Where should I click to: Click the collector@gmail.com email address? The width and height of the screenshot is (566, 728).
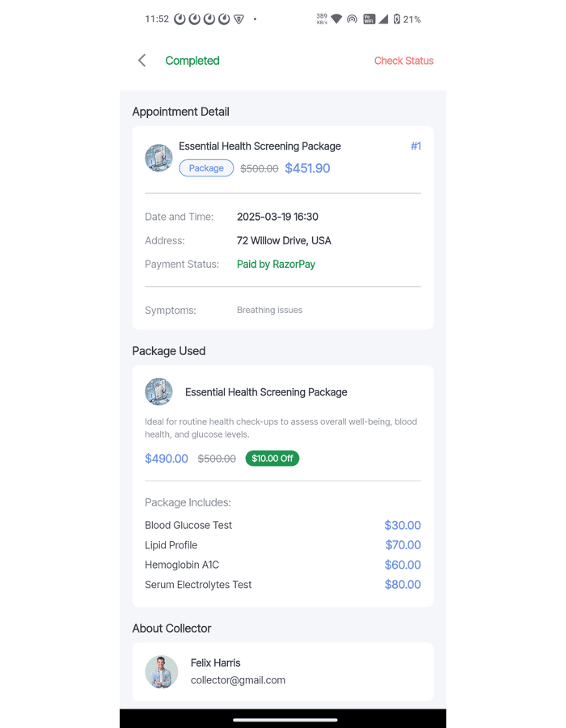pos(238,680)
